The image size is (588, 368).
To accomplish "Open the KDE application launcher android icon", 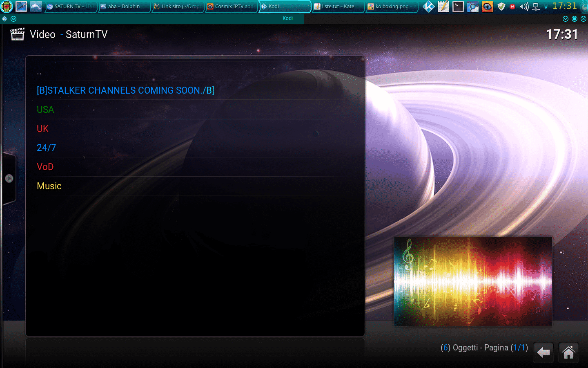I will click(7, 7).
